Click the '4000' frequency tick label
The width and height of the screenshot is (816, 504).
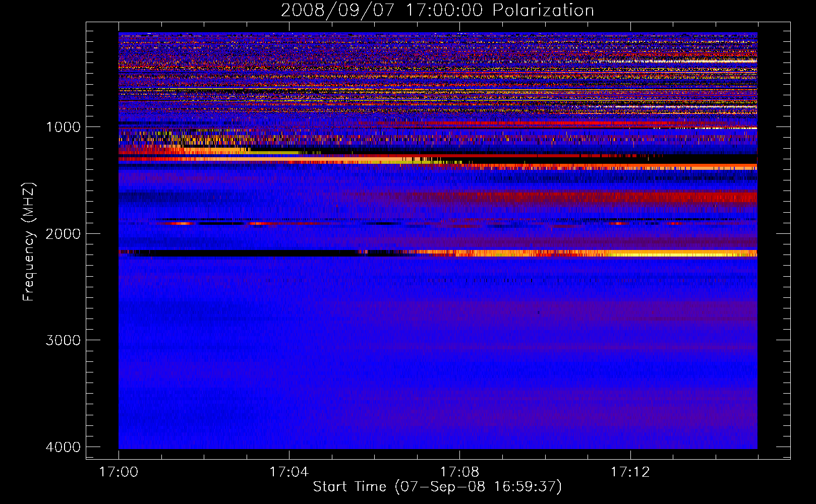coord(63,447)
